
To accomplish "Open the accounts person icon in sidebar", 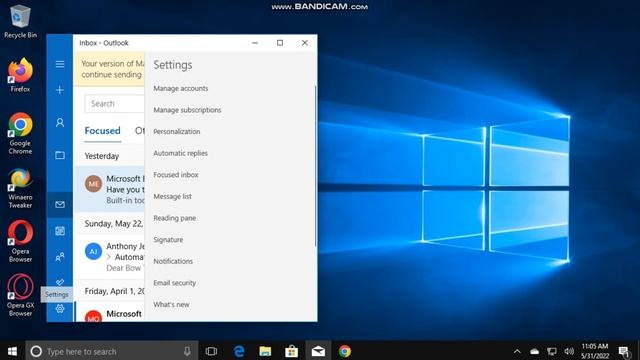I will (x=60, y=122).
